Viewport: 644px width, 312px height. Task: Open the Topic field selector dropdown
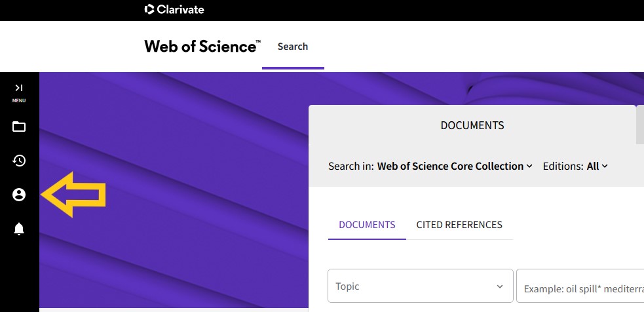pyautogui.click(x=420, y=286)
